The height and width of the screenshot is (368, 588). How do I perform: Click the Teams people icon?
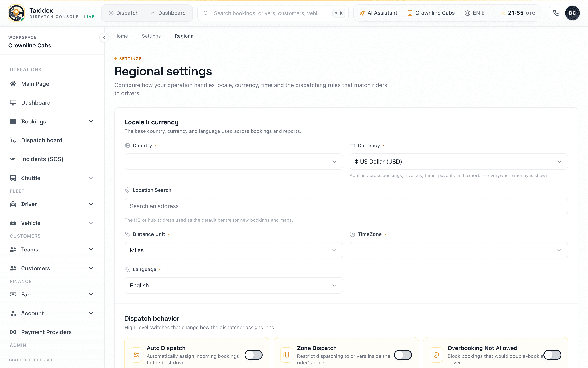point(13,249)
